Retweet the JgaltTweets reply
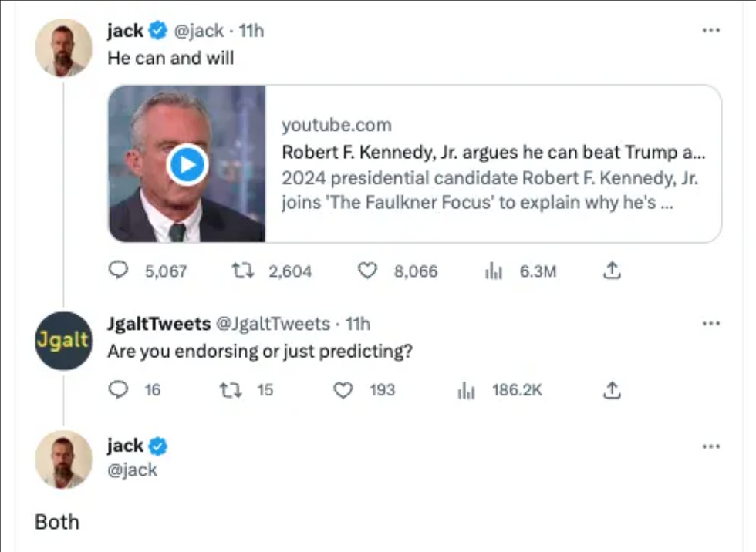Image resolution: width=756 pixels, height=552 pixels. click(x=231, y=390)
